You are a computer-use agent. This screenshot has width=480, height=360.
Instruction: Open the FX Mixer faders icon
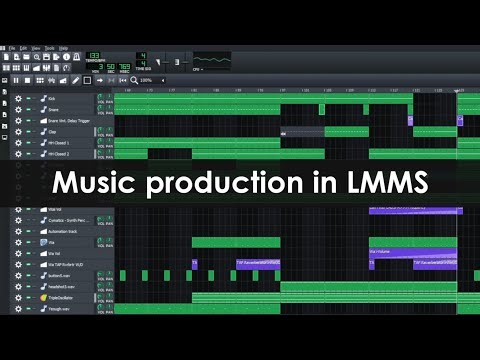tap(46, 68)
